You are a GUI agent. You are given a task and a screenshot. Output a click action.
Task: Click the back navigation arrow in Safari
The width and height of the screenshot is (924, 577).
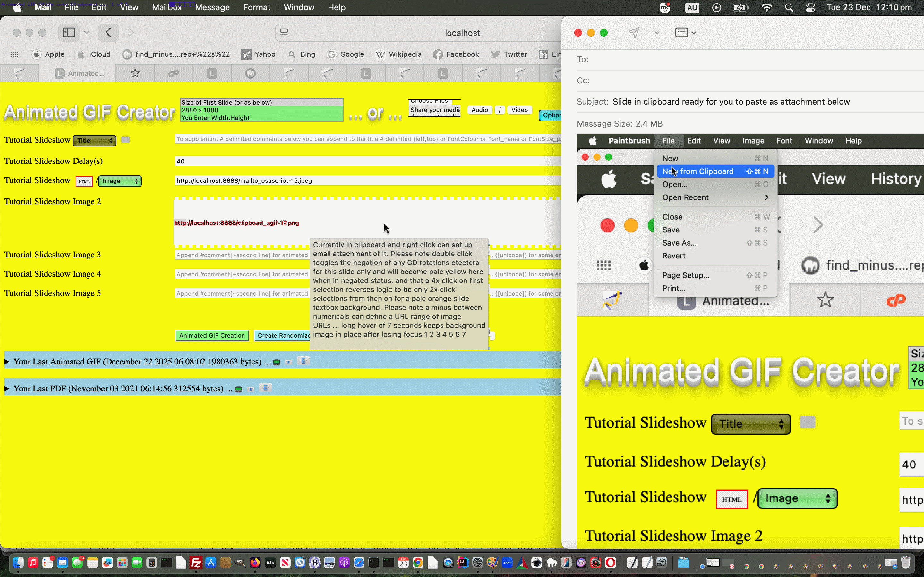[x=108, y=32]
